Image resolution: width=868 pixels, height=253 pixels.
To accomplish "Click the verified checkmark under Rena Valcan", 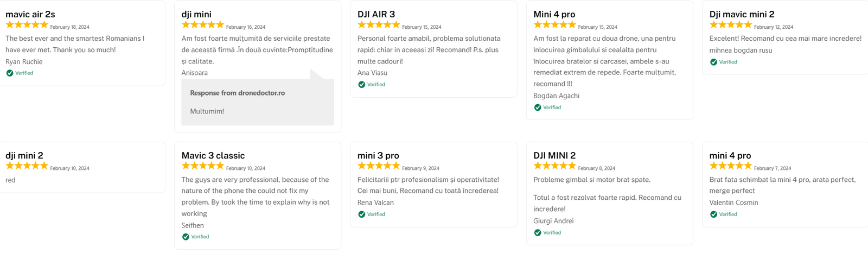I will [362, 214].
